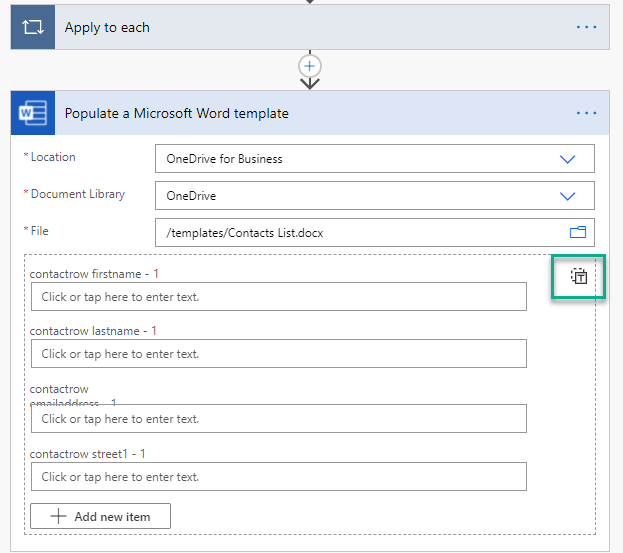Click the Document Library label
The image size is (623, 553).
pos(78,194)
